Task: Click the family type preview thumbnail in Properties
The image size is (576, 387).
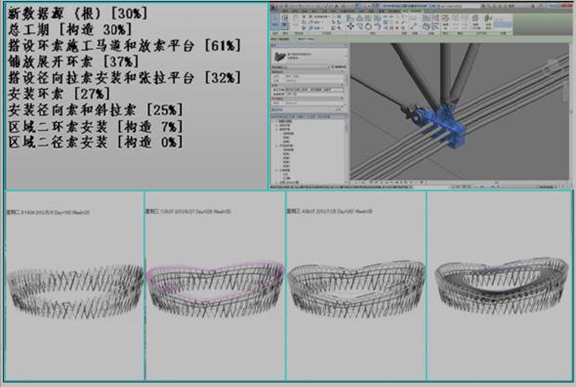Action: pyautogui.click(x=280, y=56)
